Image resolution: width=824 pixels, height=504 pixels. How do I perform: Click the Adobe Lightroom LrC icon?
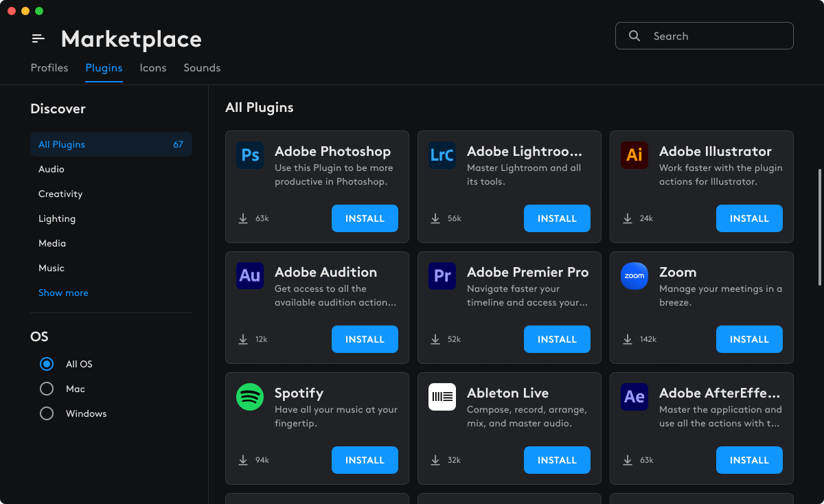point(442,155)
